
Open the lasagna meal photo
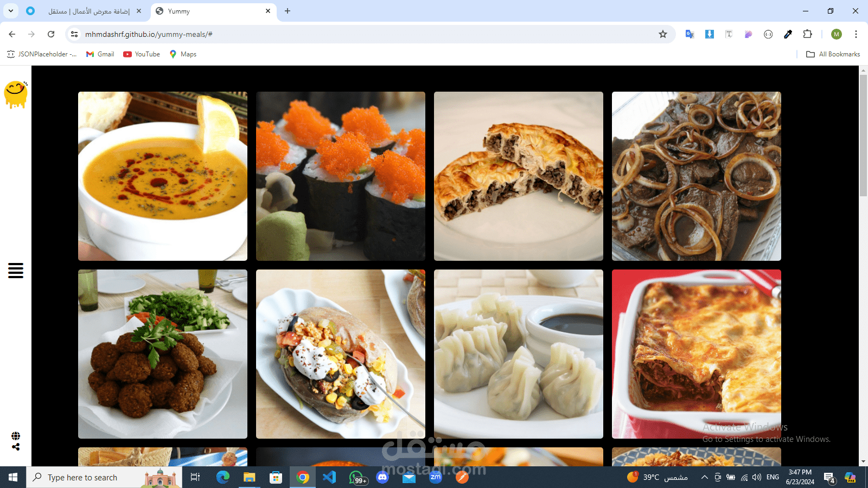pos(697,354)
